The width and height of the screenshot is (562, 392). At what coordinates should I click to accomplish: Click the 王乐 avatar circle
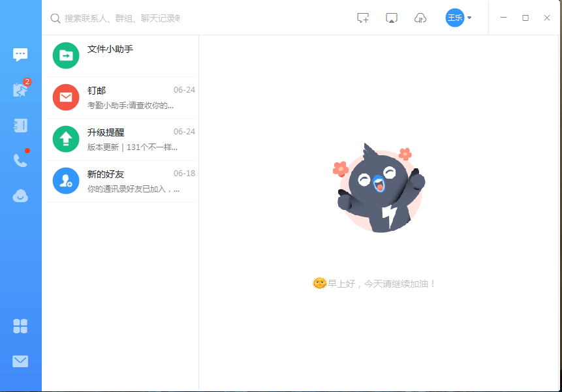[455, 18]
